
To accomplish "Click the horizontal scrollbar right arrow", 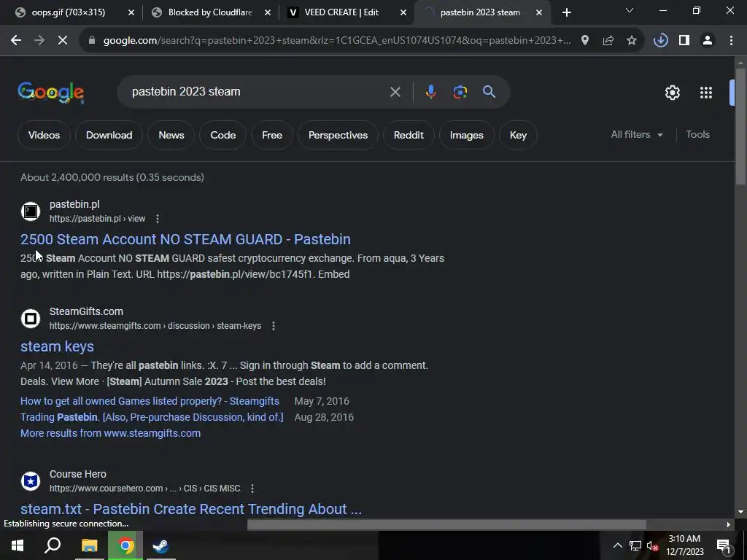I will 729,524.
